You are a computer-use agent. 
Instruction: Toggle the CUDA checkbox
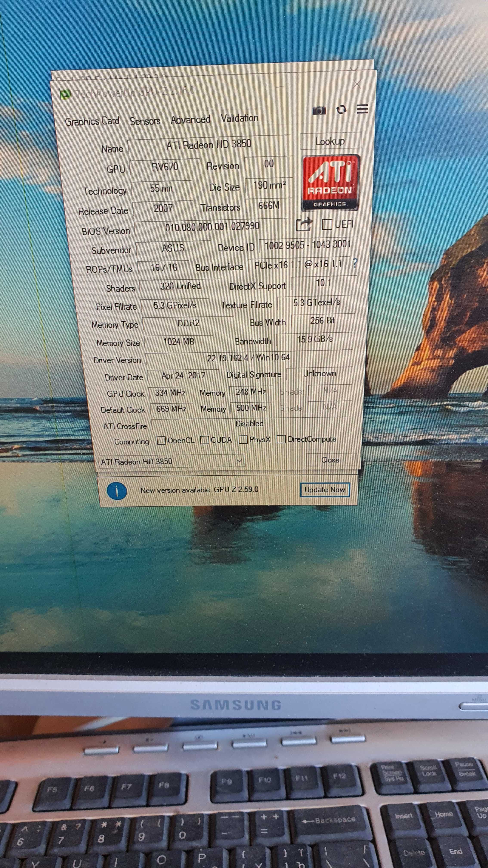[204, 440]
